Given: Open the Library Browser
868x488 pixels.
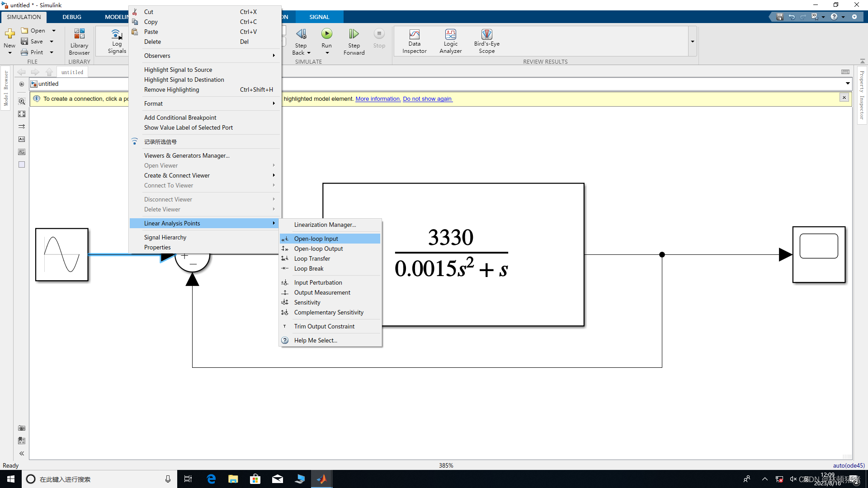Looking at the screenshot, I should [x=79, y=41].
